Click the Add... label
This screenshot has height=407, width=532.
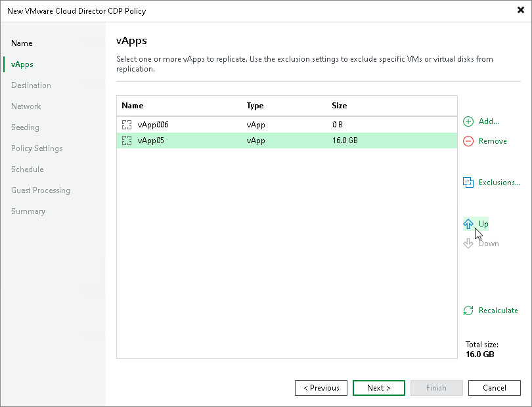(x=489, y=121)
